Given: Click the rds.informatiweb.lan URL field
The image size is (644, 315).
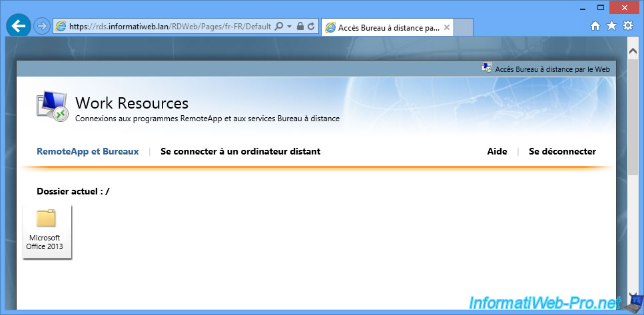Looking at the screenshot, I should pos(170,27).
